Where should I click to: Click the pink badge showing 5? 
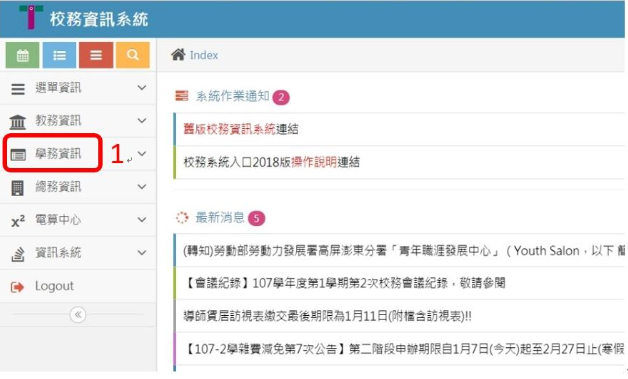pos(256,218)
